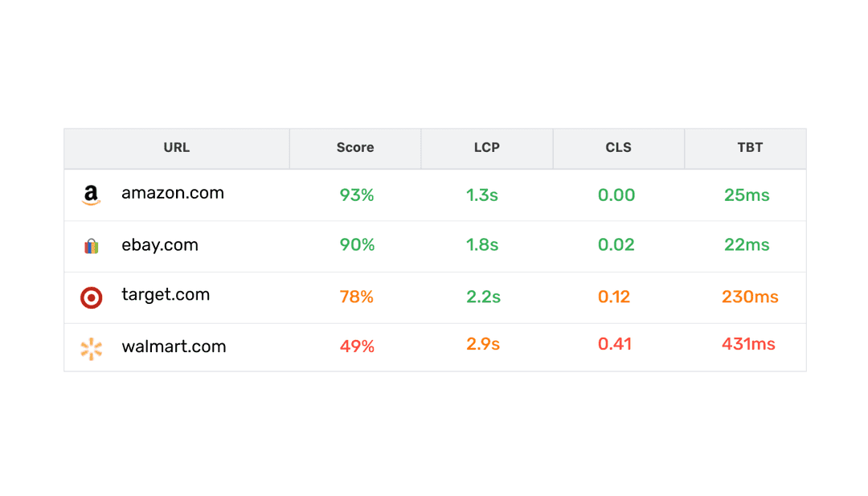The width and height of the screenshot is (868, 496).
Task: Open the target.com link
Action: click(166, 295)
